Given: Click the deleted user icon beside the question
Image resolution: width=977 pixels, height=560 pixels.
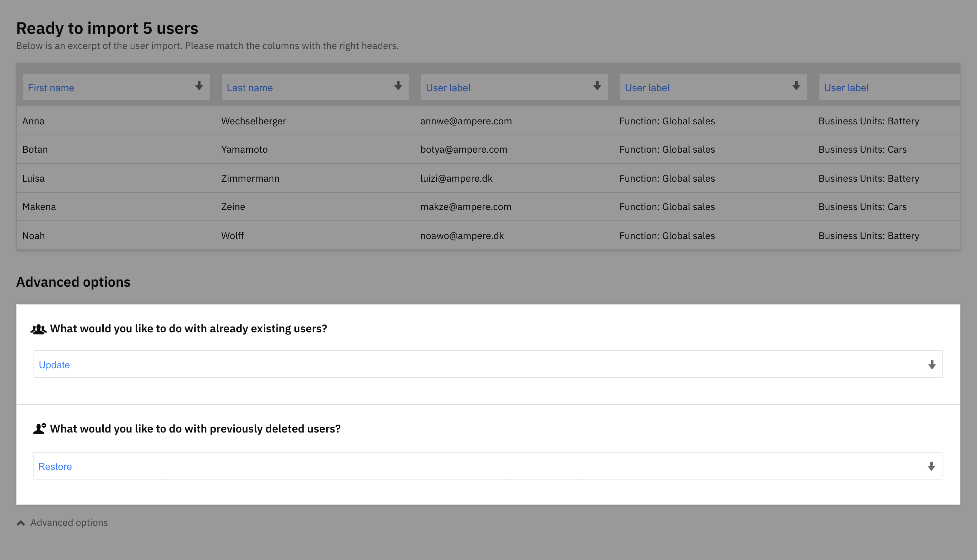Looking at the screenshot, I should pos(39,428).
